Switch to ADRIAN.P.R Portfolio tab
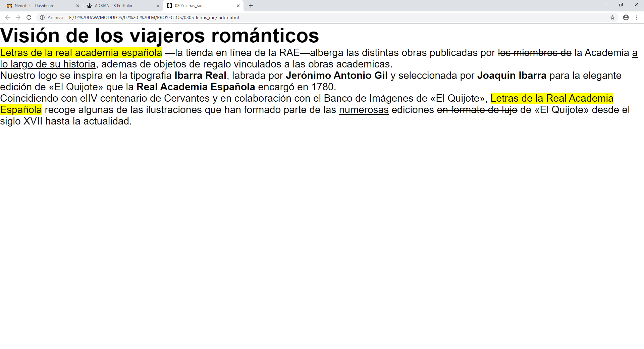 pyautogui.click(x=123, y=6)
